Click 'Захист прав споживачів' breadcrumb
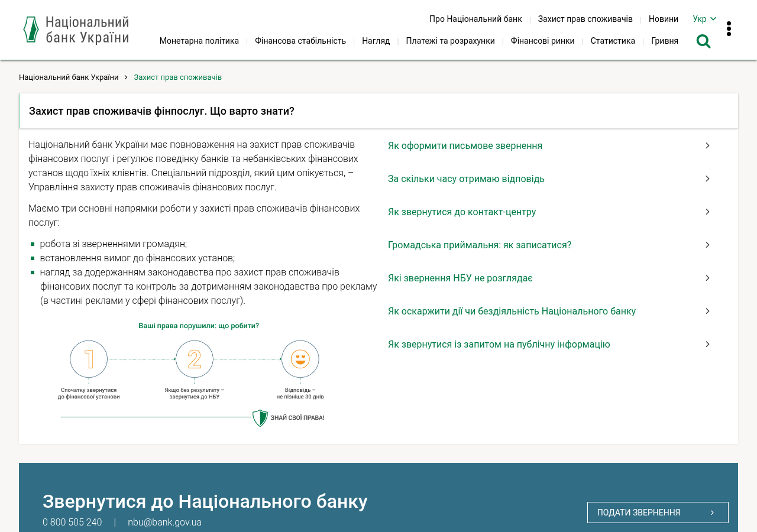The width and height of the screenshot is (757, 532). (178, 77)
